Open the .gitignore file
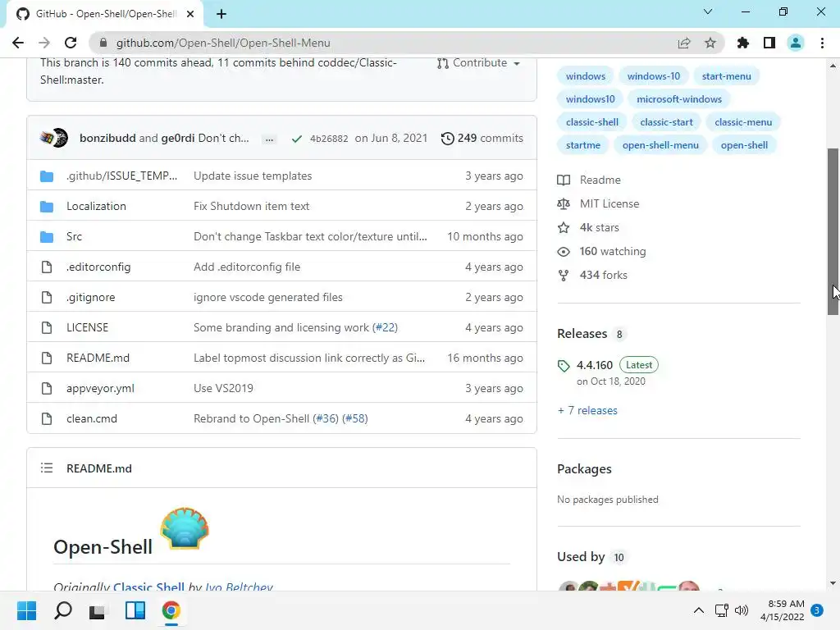Viewport: 840px width, 630px height. pos(90,297)
